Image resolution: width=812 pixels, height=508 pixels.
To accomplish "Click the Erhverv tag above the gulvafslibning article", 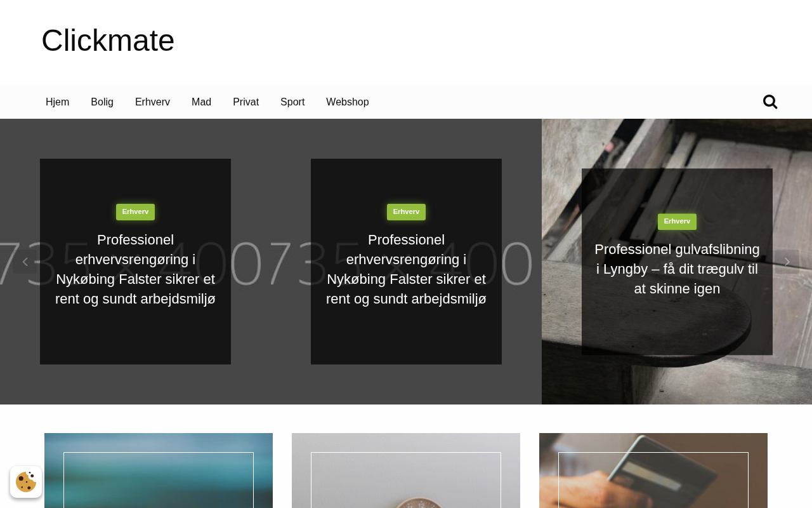I will [677, 222].
